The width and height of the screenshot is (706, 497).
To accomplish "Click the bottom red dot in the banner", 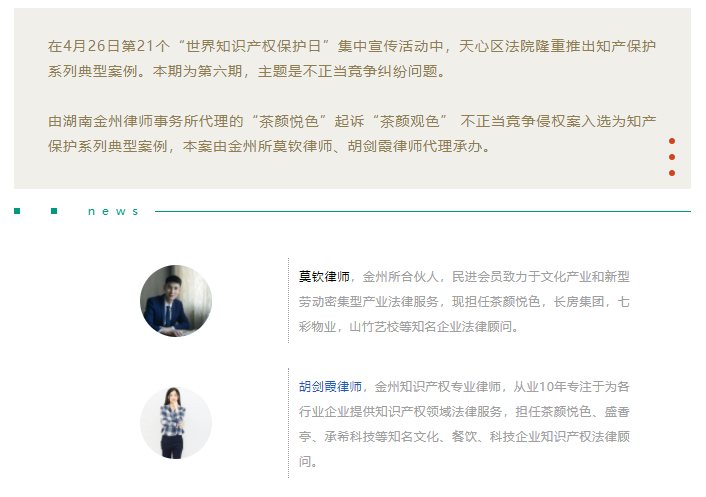I will click(x=672, y=173).
